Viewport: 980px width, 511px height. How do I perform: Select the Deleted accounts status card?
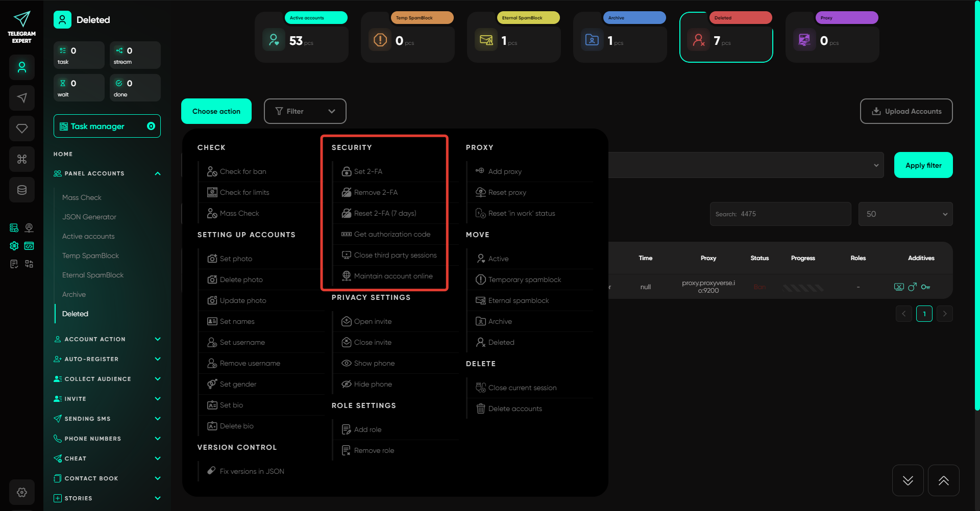(726, 38)
